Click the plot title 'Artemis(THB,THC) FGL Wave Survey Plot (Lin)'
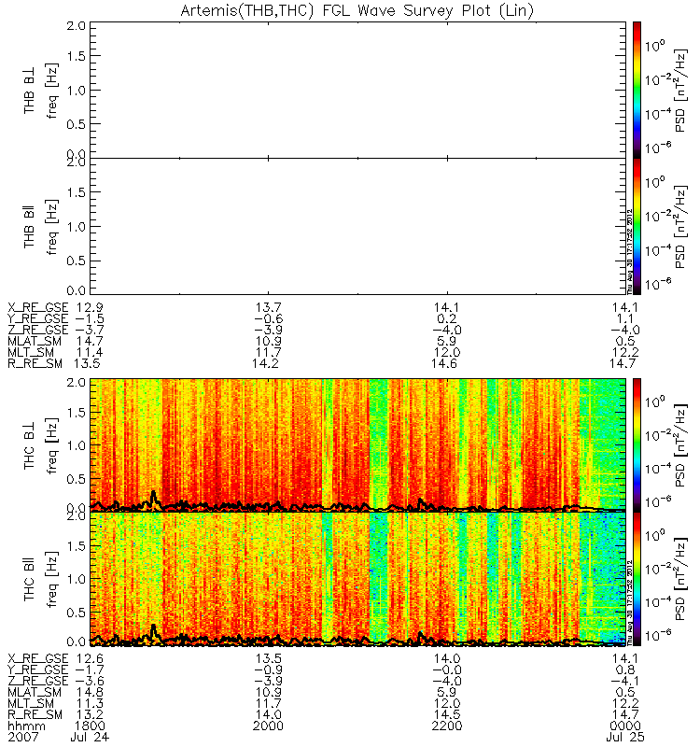700x747 pixels. coord(357,10)
